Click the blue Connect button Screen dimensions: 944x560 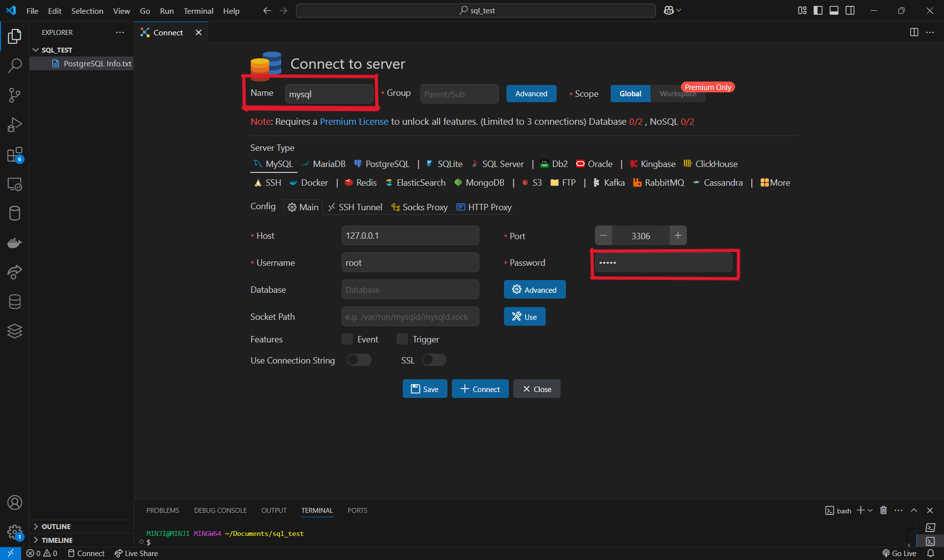480,389
